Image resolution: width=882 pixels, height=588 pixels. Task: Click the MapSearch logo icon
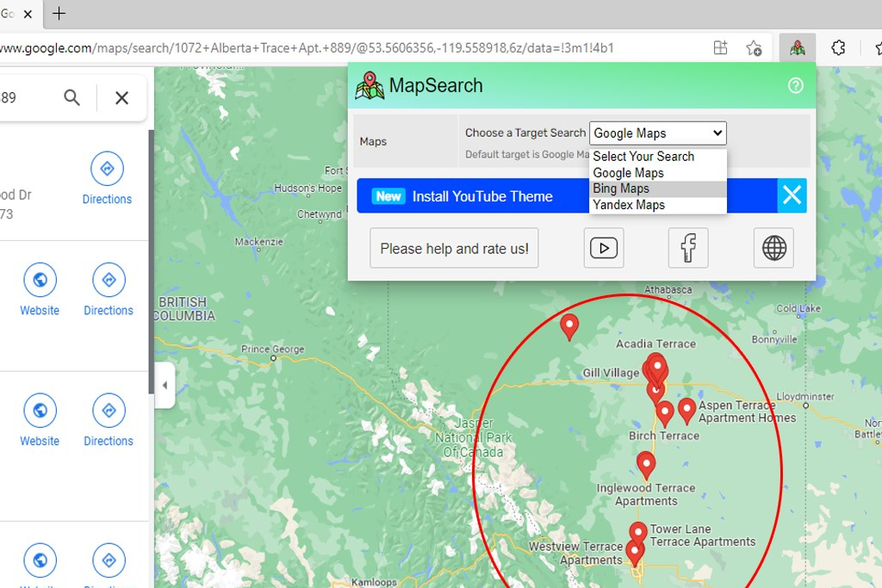tap(370, 85)
